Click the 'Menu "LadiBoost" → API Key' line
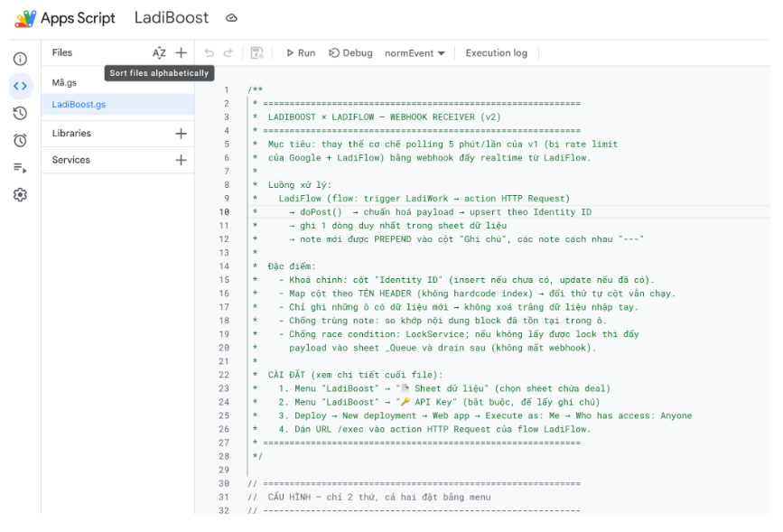This screenshot has width=783, height=532. pyautogui.click(x=439, y=402)
